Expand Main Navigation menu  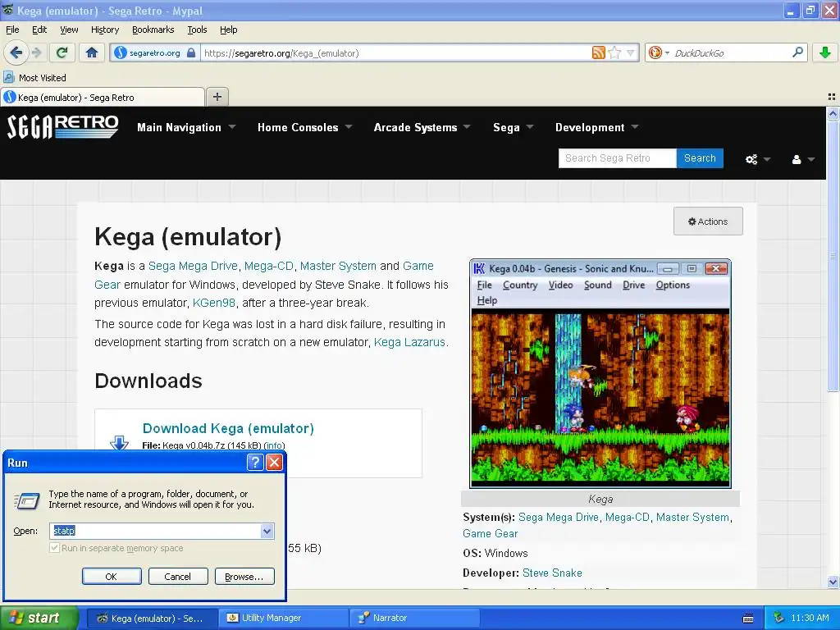click(x=186, y=127)
